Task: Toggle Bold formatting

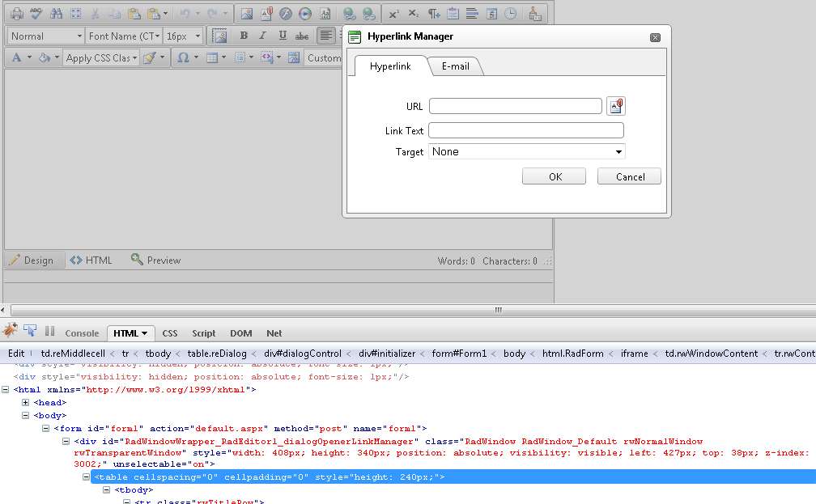Action: pyautogui.click(x=244, y=36)
